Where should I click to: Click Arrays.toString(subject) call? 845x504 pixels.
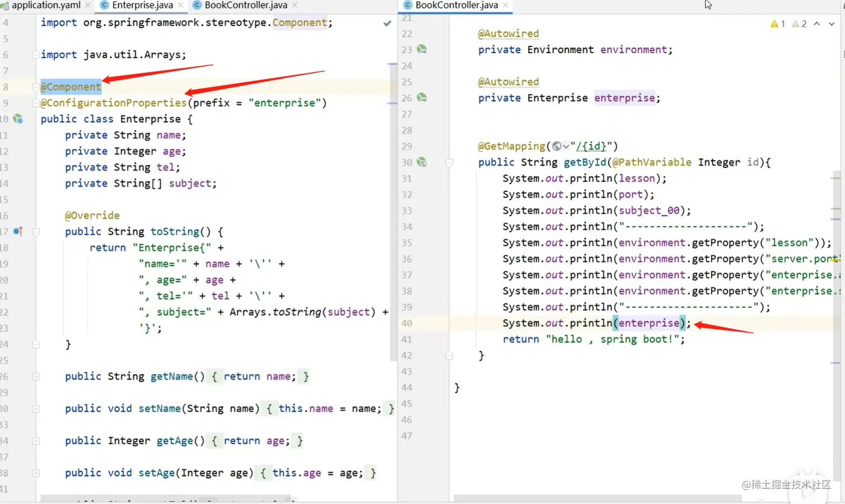click(302, 312)
